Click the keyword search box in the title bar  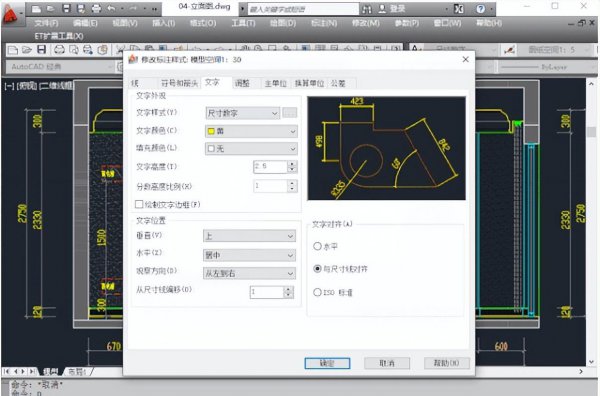point(303,9)
